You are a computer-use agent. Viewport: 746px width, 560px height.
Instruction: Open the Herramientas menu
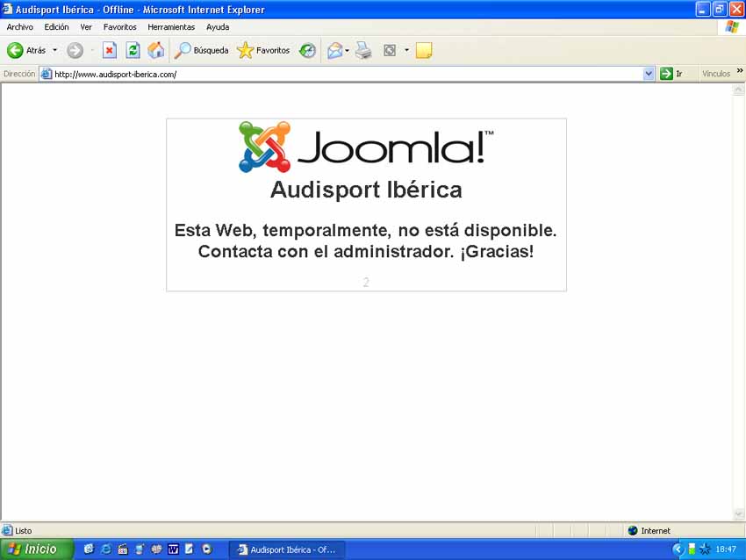pos(171,27)
